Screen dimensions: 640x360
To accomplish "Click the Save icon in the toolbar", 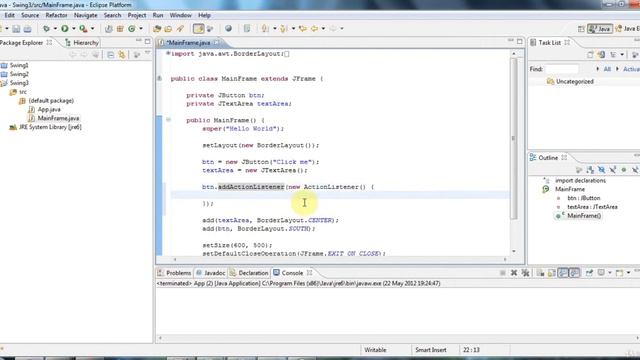I will point(16,29).
